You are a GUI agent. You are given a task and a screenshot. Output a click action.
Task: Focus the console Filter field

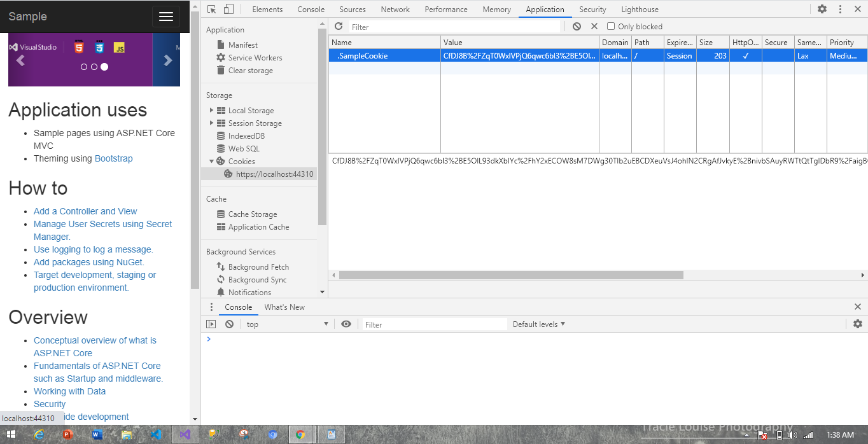(x=435, y=324)
